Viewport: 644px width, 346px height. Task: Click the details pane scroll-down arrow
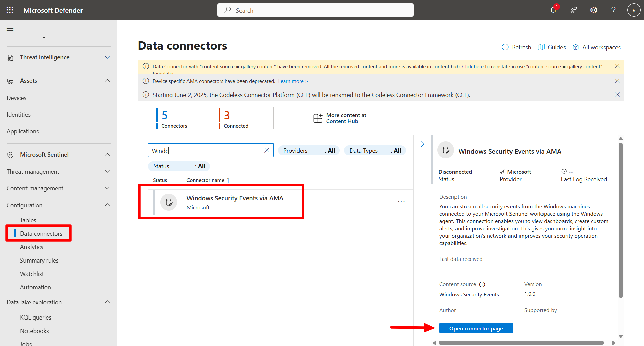621,336
